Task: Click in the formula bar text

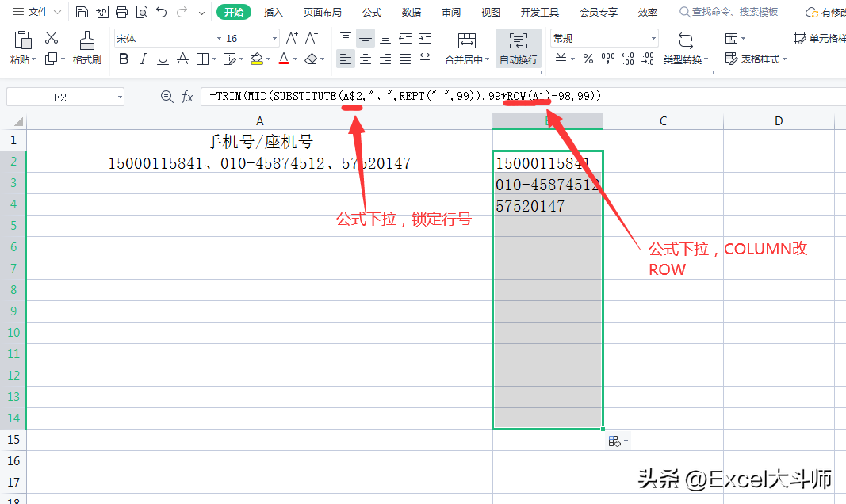Action: (x=404, y=97)
